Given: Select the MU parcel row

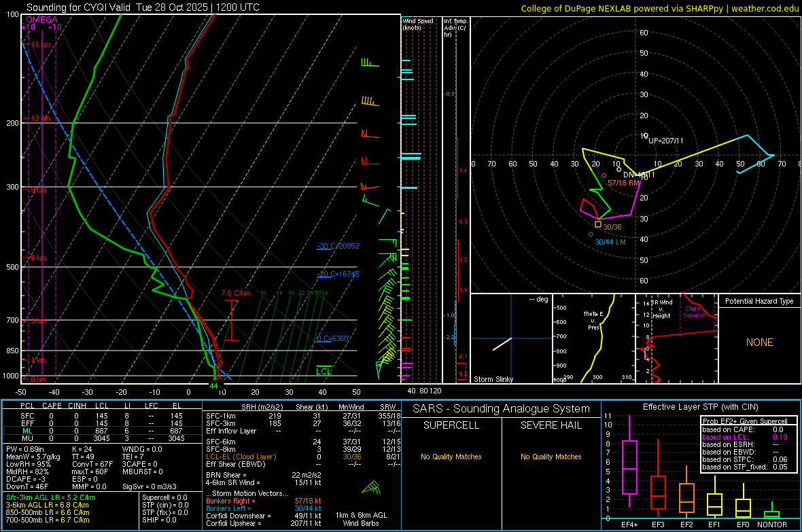Looking at the screenshot, I should pyautogui.click(x=102, y=438).
